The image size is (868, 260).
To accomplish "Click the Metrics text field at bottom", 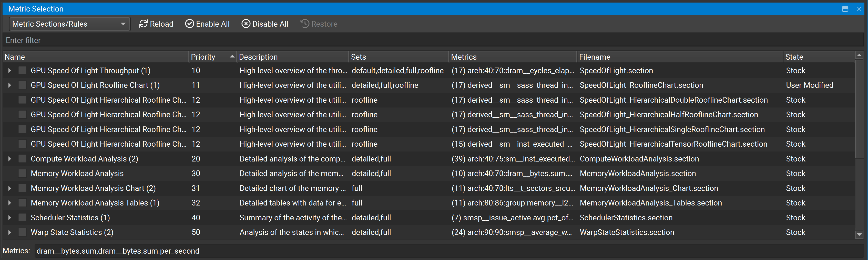I will pos(449,251).
